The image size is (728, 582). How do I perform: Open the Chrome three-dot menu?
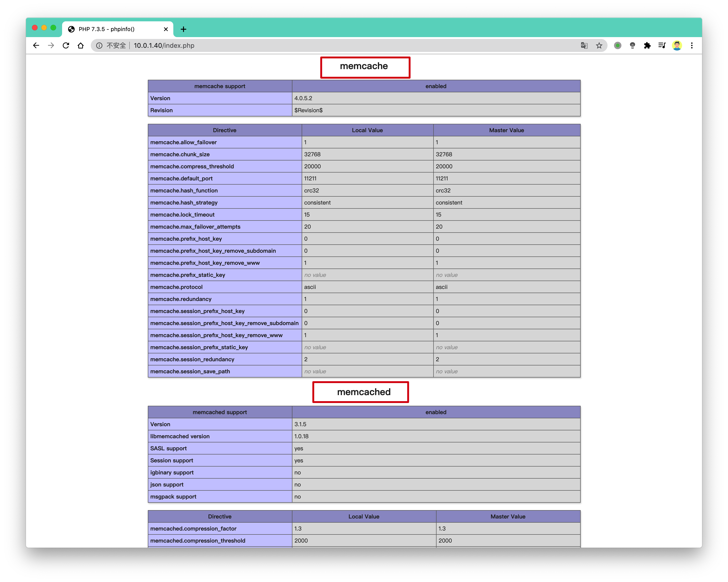pos(692,45)
